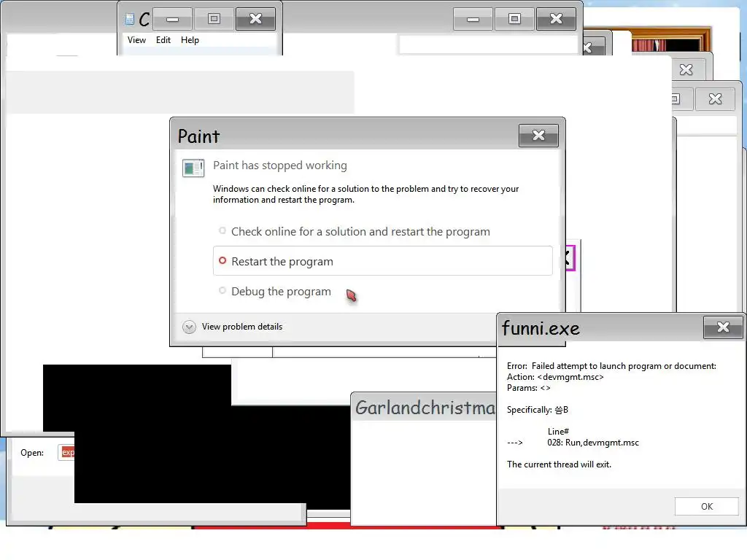Image resolution: width=747 pixels, height=560 pixels.
Task: Choose 'Restart the program' option
Action: tap(382, 261)
